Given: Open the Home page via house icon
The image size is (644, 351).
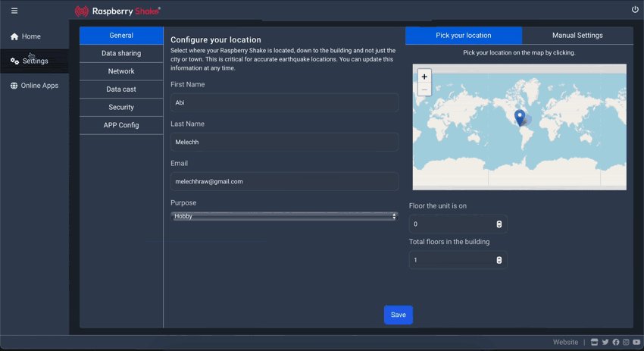Looking at the screenshot, I should (14, 36).
